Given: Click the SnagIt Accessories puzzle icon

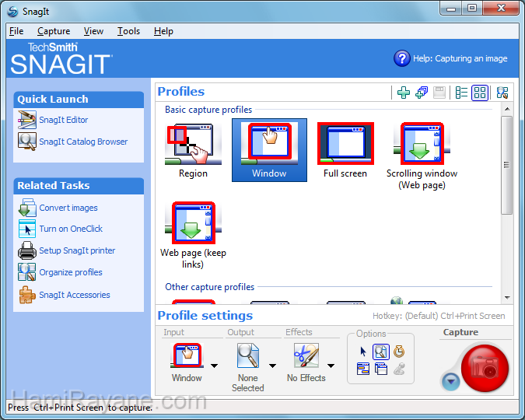Looking at the screenshot, I should pos(26,295).
